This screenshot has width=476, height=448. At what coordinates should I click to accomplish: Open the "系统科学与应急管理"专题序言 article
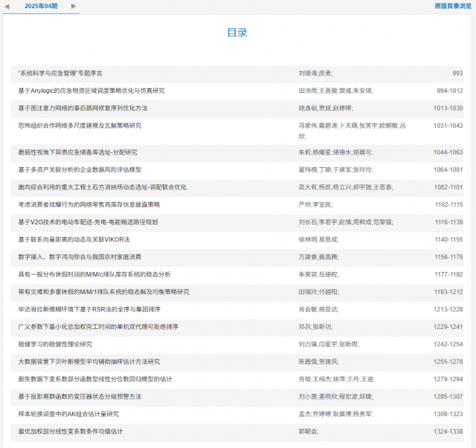[60, 74]
